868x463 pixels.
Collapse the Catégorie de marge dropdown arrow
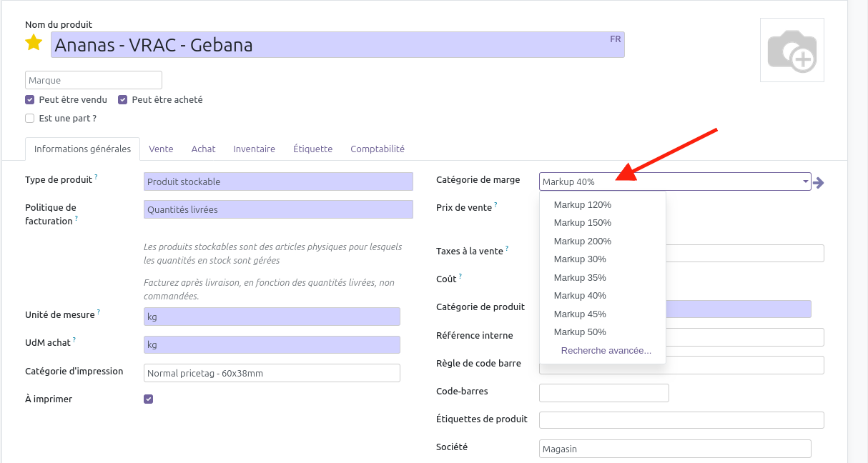point(806,182)
